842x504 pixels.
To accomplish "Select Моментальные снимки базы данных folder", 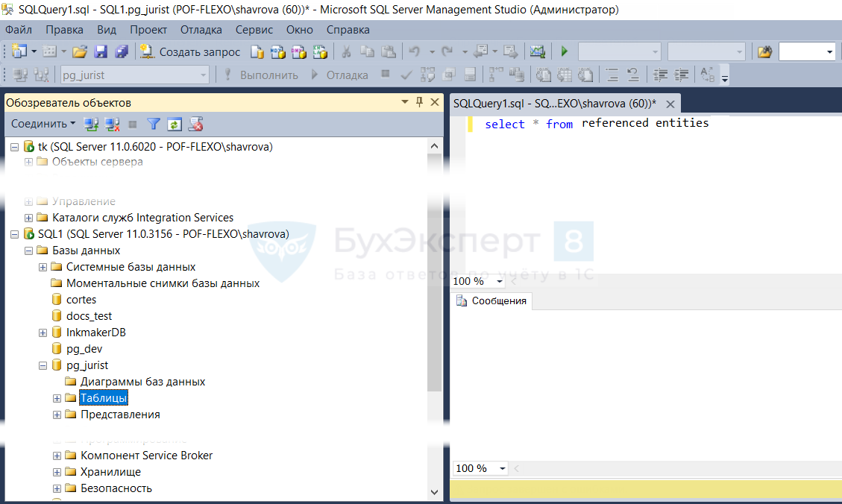I will pyautogui.click(x=163, y=283).
